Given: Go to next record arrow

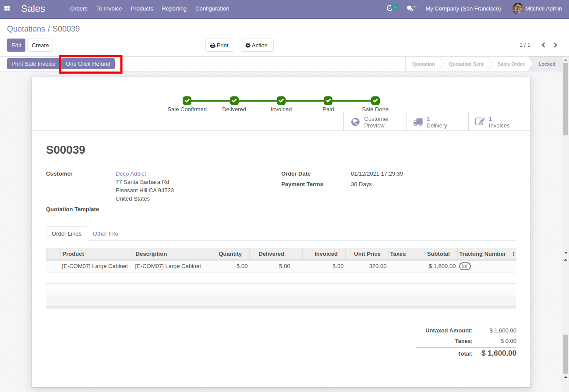Looking at the screenshot, I should coord(555,45).
